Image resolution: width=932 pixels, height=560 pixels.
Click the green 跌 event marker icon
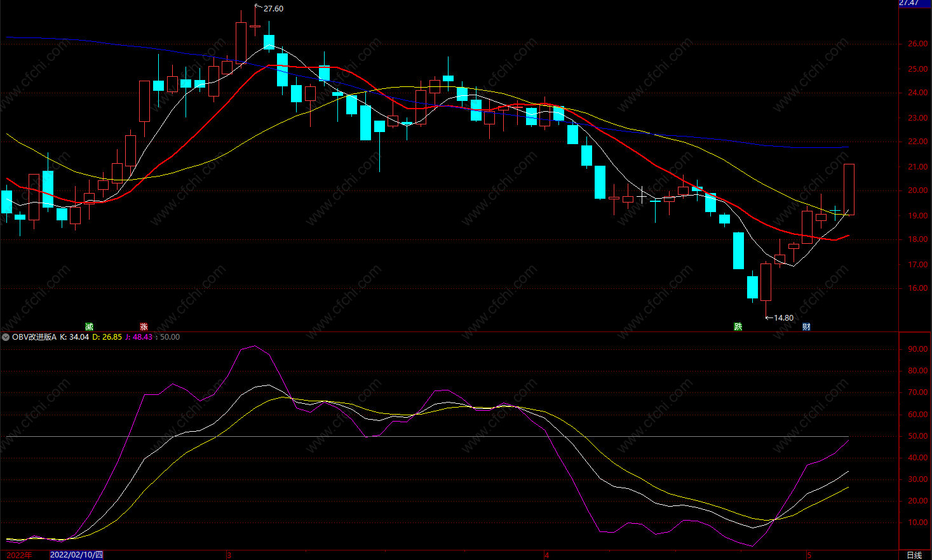click(x=738, y=326)
